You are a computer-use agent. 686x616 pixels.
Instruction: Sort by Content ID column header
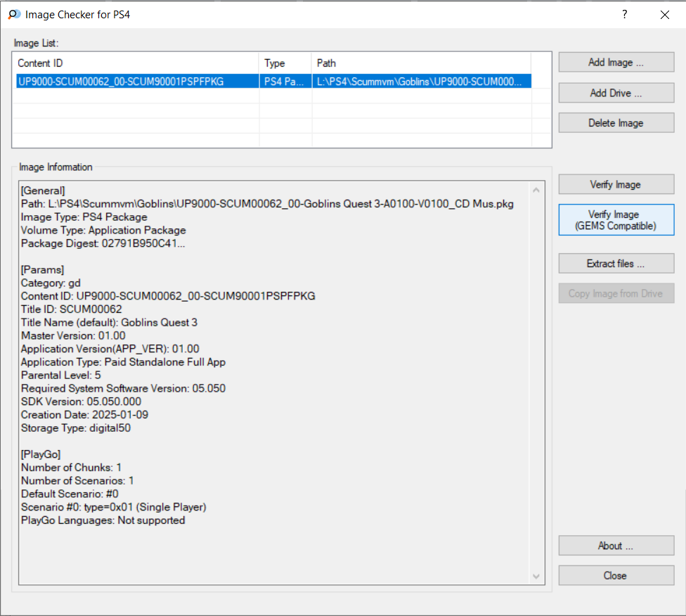[137, 63]
